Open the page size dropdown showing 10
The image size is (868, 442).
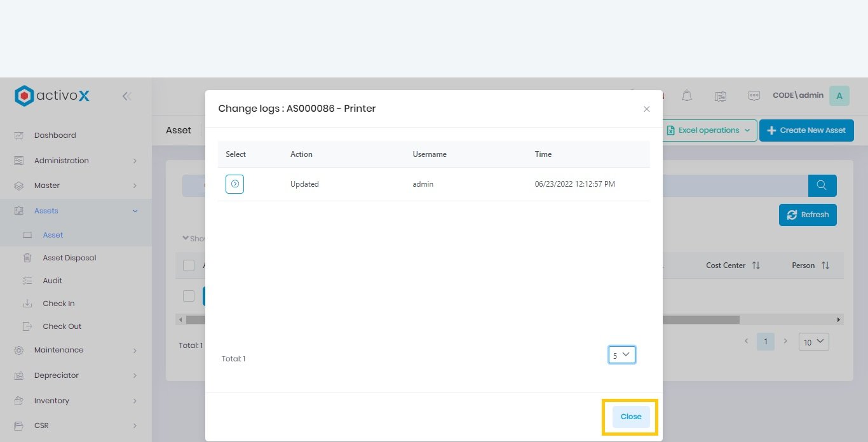tap(814, 342)
